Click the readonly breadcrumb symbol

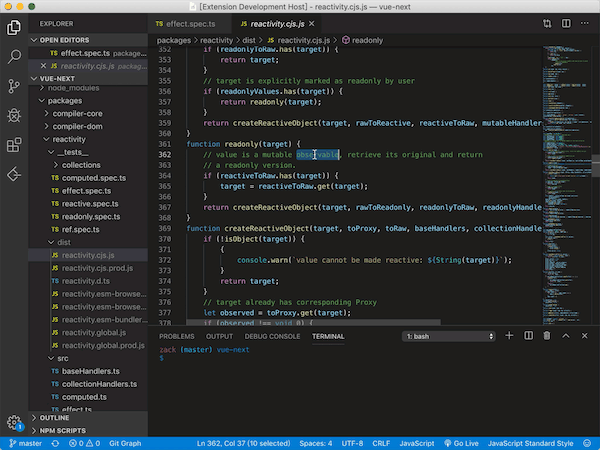(362, 40)
